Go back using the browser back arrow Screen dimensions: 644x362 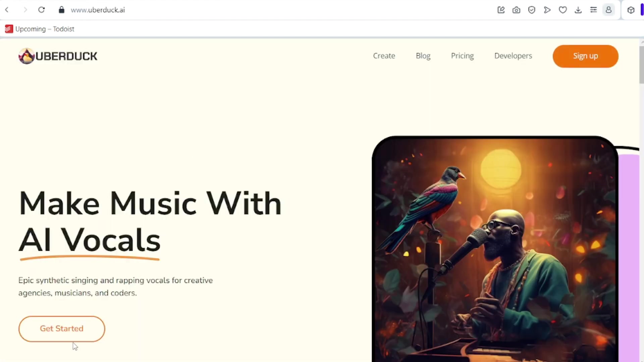7,10
